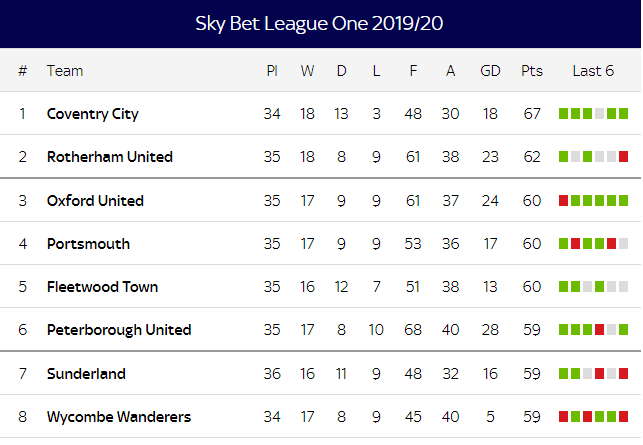Viewport: 643px width, 445px height.
Task: Open the Coventry City team link
Action: (x=93, y=114)
